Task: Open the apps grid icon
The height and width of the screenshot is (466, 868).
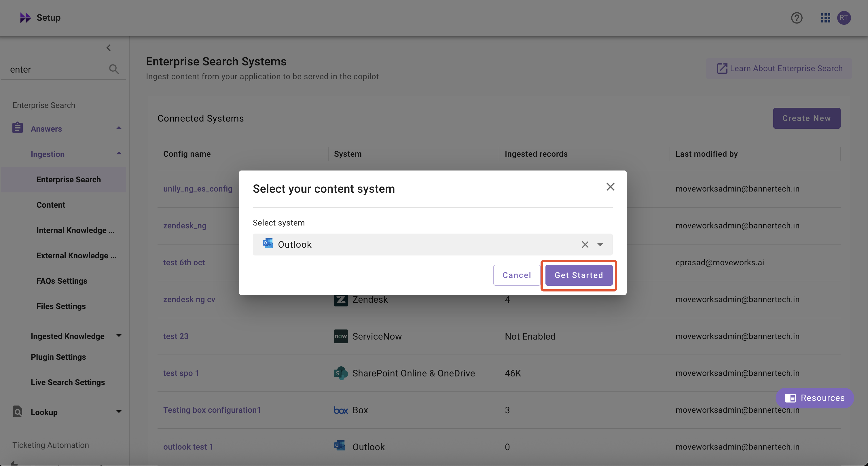Action: [x=825, y=18]
